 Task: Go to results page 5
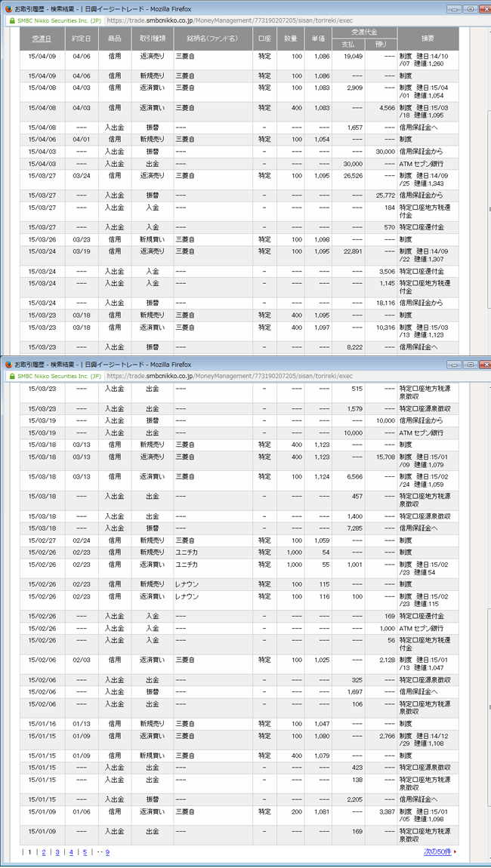pyautogui.click(x=85, y=852)
